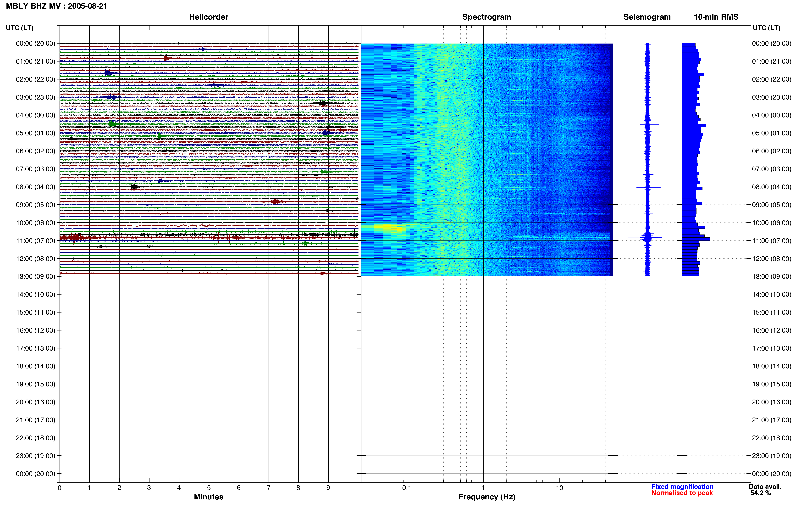Screen dimensions: 812x508
Task: Click right time label '22:00 (18:00)'
Action: coord(771,438)
